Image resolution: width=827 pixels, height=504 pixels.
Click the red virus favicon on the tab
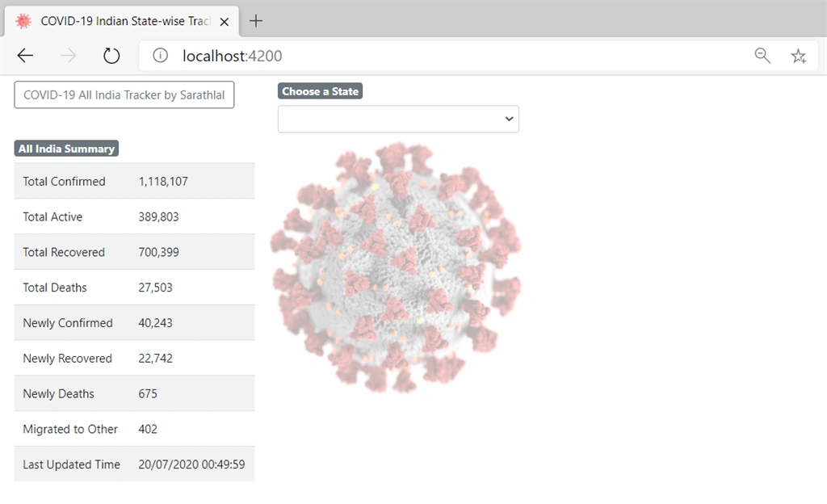[23, 21]
